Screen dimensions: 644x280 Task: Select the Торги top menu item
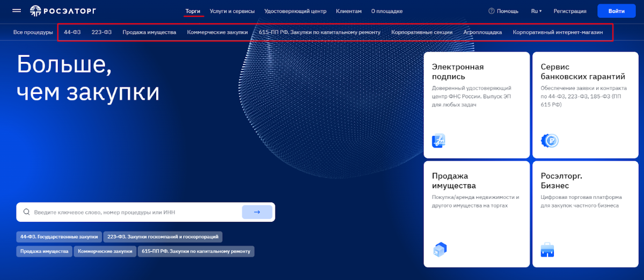click(193, 11)
